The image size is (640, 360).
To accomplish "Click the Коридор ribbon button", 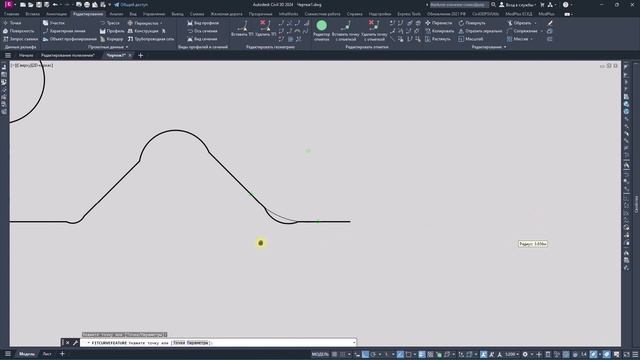I will (x=111, y=39).
